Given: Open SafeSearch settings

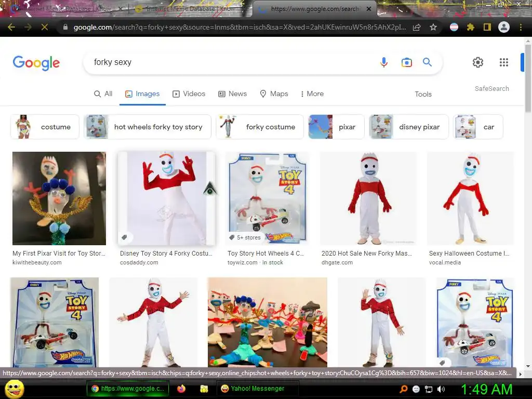Looking at the screenshot, I should click(x=491, y=88).
